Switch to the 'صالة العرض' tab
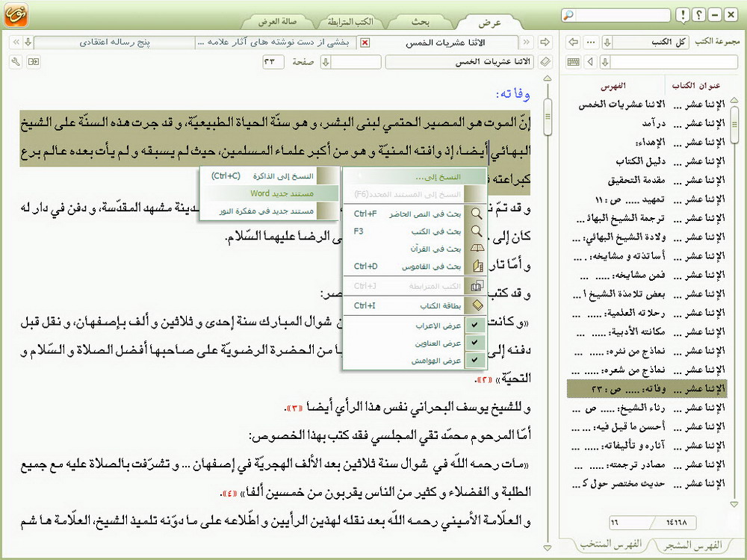This screenshot has height=560, width=747. pyautogui.click(x=277, y=22)
